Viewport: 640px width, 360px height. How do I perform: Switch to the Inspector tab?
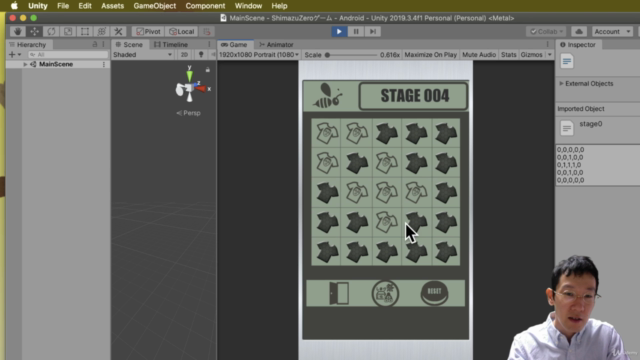(578, 44)
